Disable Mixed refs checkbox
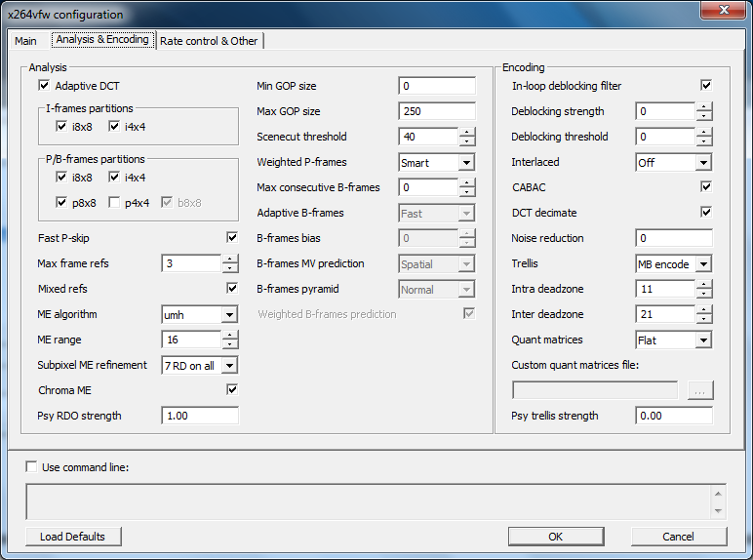This screenshot has width=753, height=560. tap(232, 288)
